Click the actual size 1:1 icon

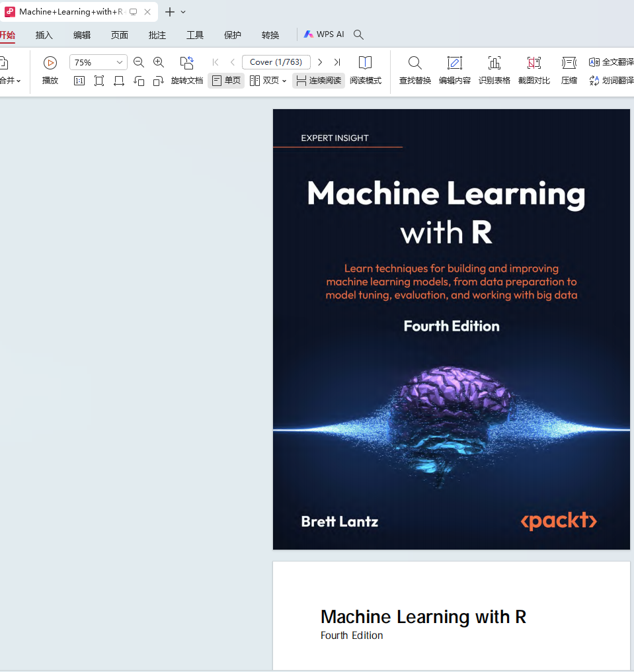click(79, 81)
